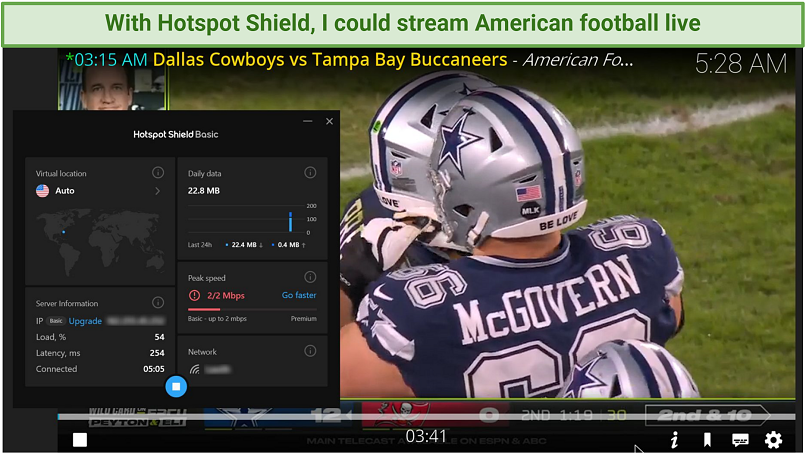Click the world map in Virtual location

tap(100, 242)
